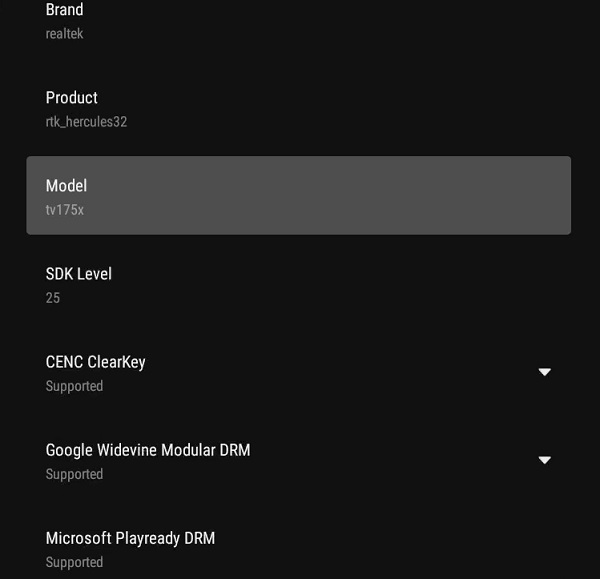Click the realtek brand value
The height and width of the screenshot is (579, 600).
pos(64,34)
